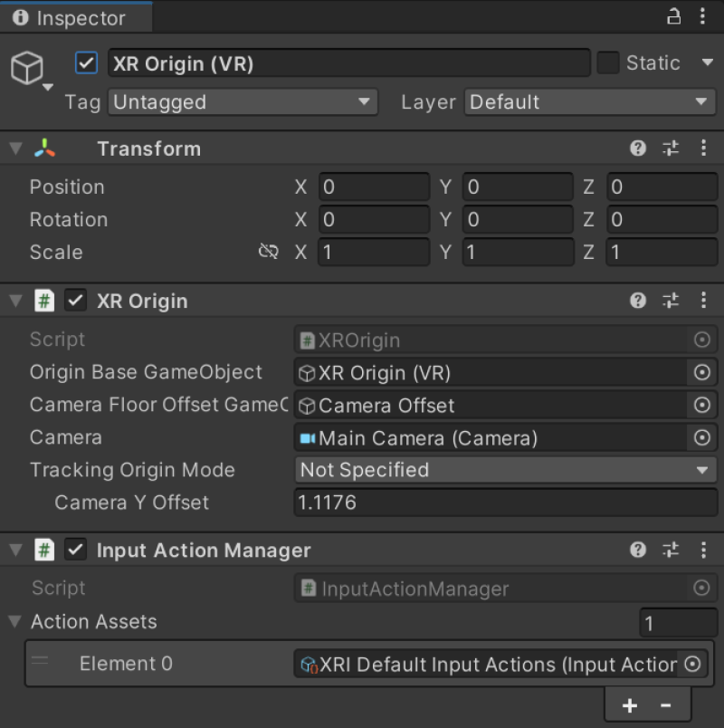The image size is (724, 728).
Task: Open Input Action Manager more options menu
Action: coord(703,551)
